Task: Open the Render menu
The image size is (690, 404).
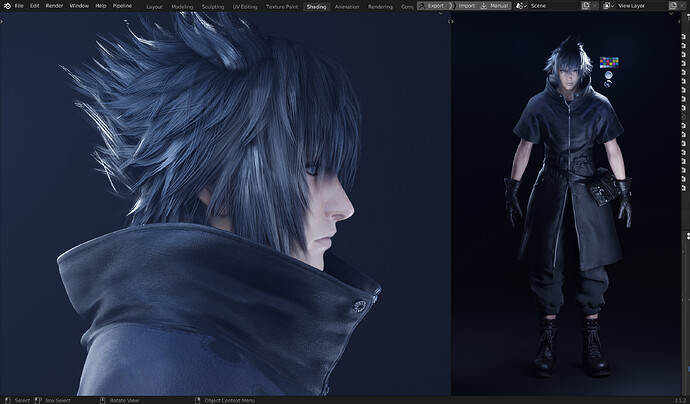Action: [x=55, y=6]
